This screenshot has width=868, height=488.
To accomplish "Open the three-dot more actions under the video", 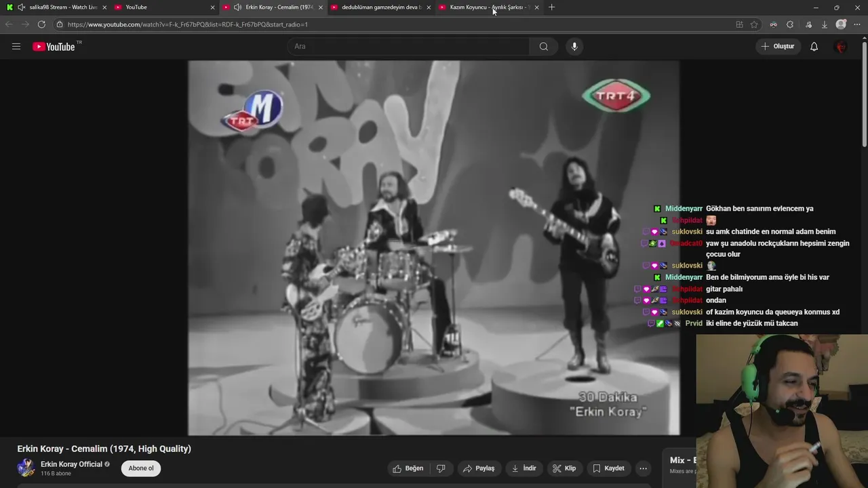I will tap(643, 468).
